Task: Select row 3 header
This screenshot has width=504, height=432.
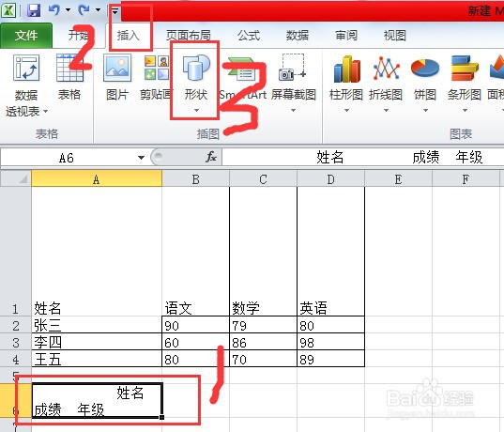Action: coord(15,342)
